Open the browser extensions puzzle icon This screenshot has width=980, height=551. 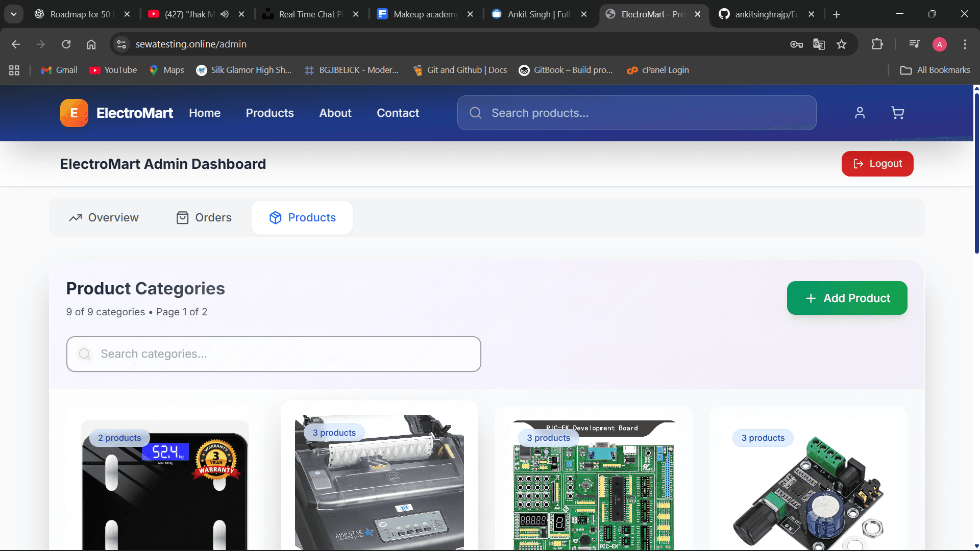tap(877, 44)
